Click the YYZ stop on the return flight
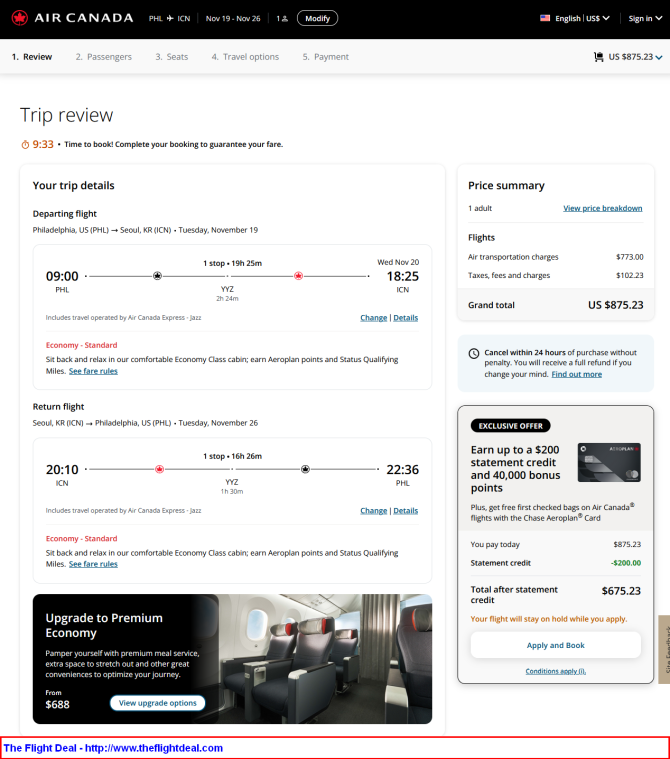 click(x=232, y=482)
